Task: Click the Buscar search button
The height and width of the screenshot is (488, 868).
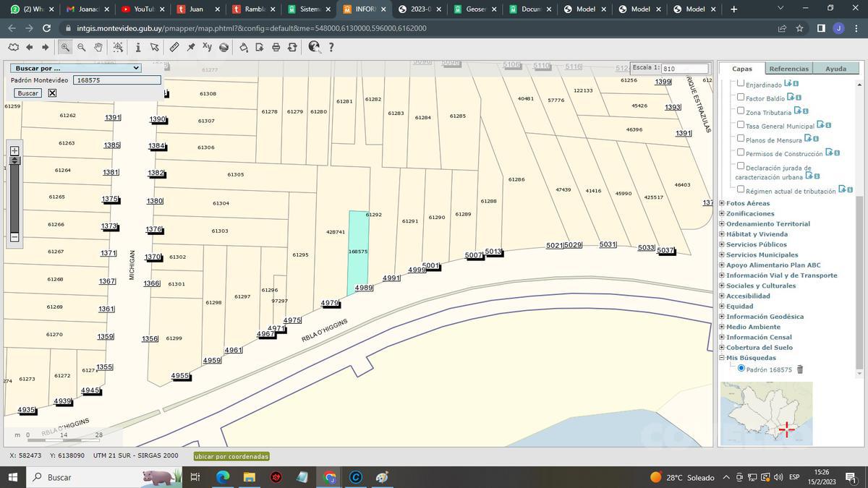Action: coord(28,93)
